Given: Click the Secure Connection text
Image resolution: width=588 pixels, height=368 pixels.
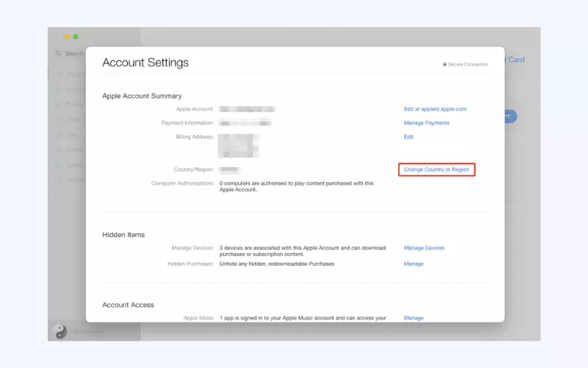Looking at the screenshot, I should [x=468, y=65].
